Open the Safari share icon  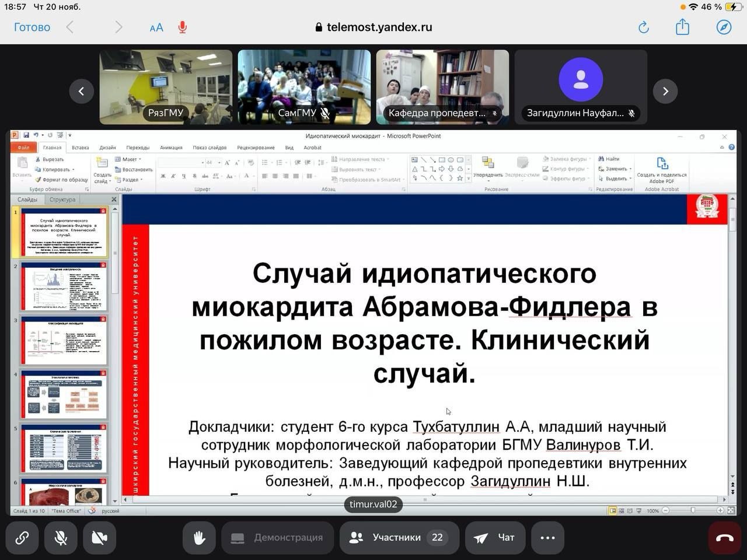click(x=682, y=27)
